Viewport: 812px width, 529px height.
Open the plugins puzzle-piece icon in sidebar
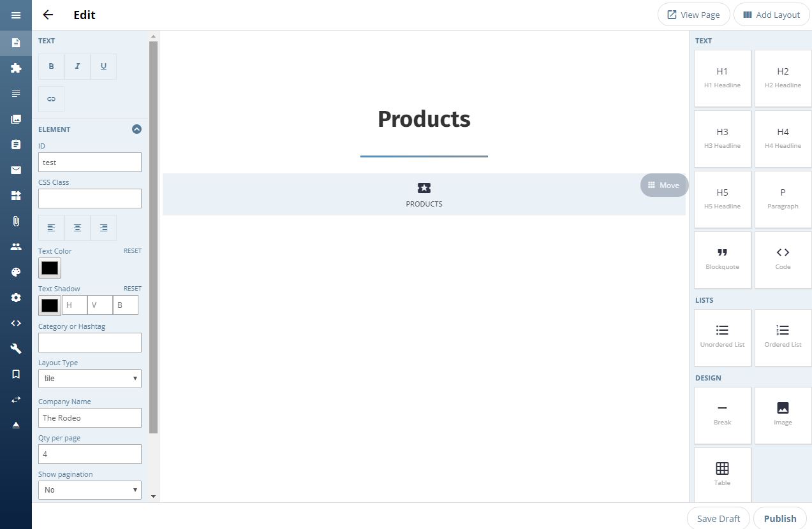[16, 68]
